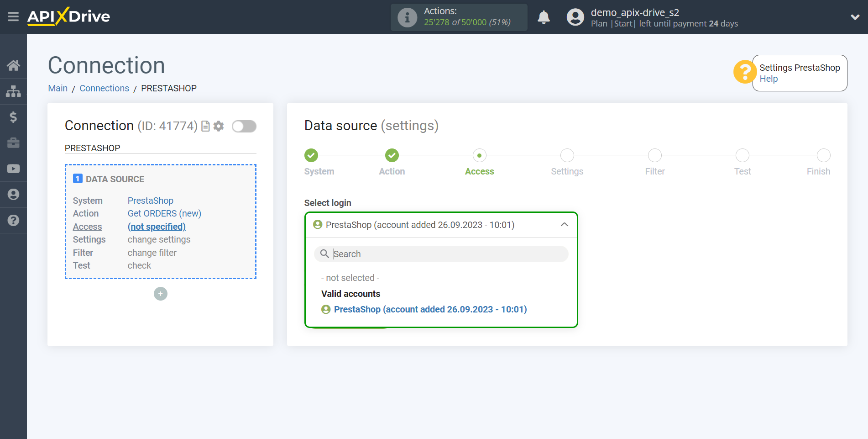Click change settings text
This screenshot has height=439, width=868.
(159, 239)
